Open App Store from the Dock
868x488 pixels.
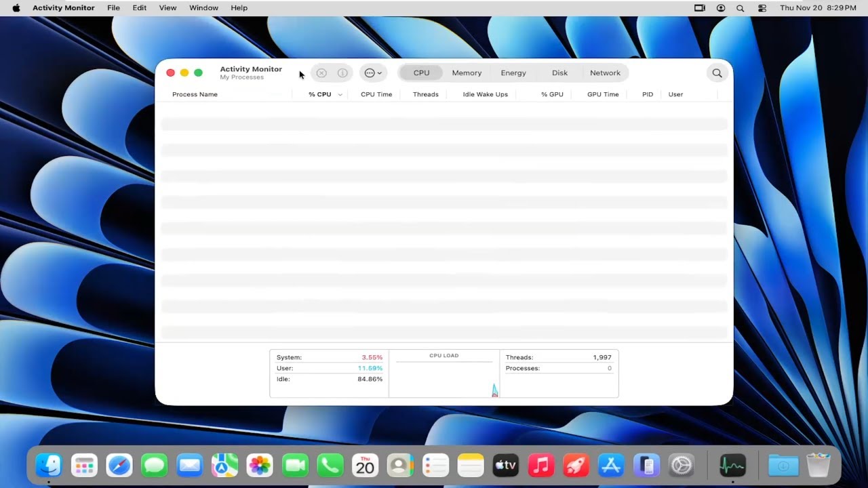tap(611, 466)
